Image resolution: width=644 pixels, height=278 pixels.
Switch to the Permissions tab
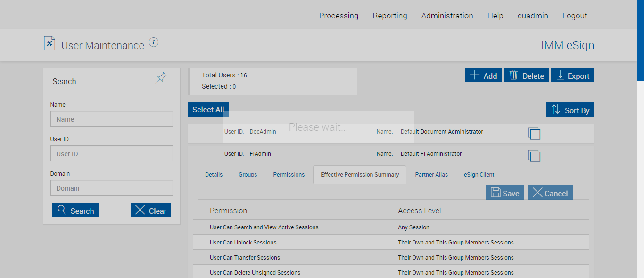(289, 175)
